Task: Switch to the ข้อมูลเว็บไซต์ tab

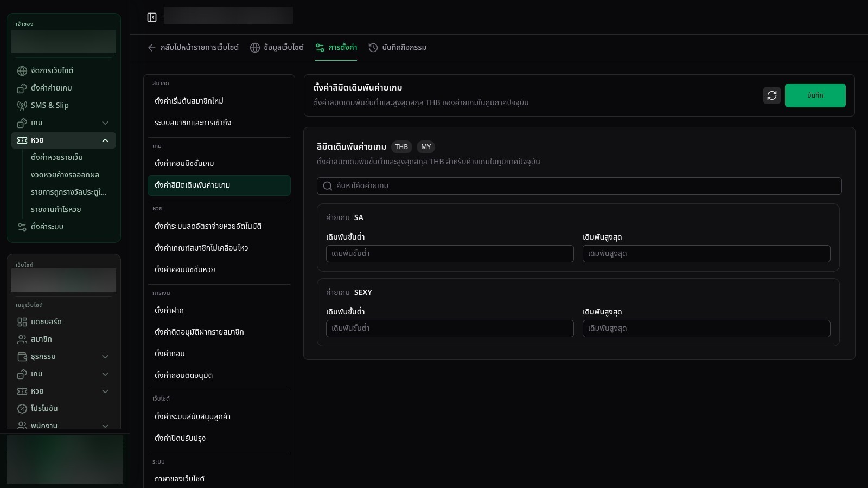Action: pyautogui.click(x=277, y=48)
